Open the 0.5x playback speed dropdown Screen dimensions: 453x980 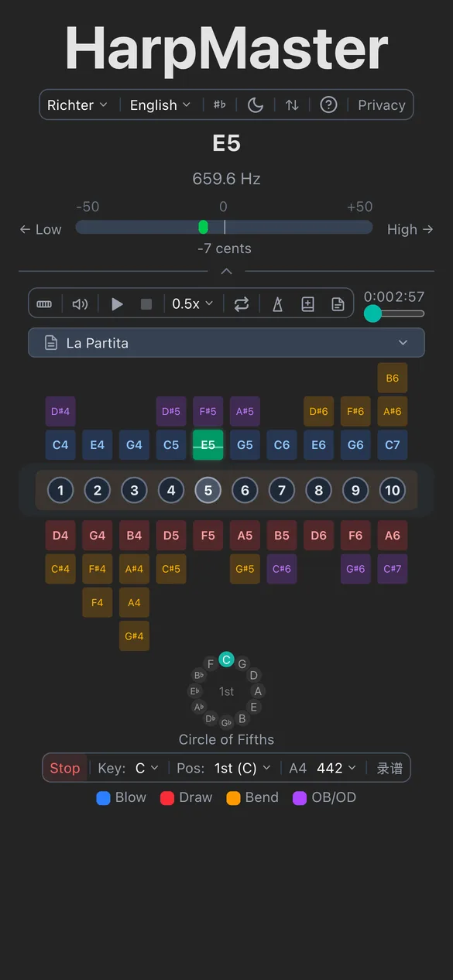[192, 304]
